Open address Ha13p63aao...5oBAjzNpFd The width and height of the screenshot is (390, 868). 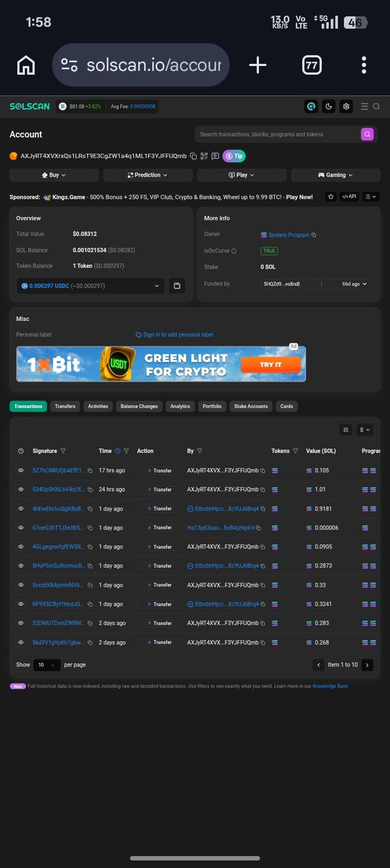pyautogui.click(x=221, y=527)
